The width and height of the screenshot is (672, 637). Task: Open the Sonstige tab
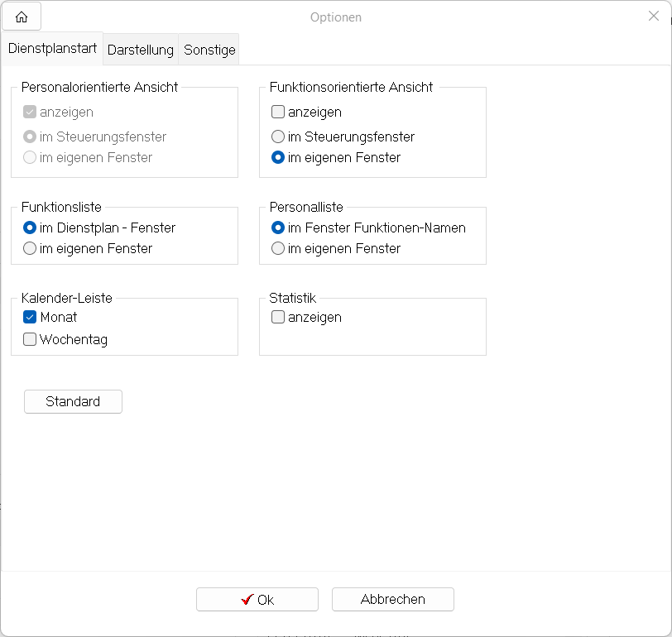(209, 50)
